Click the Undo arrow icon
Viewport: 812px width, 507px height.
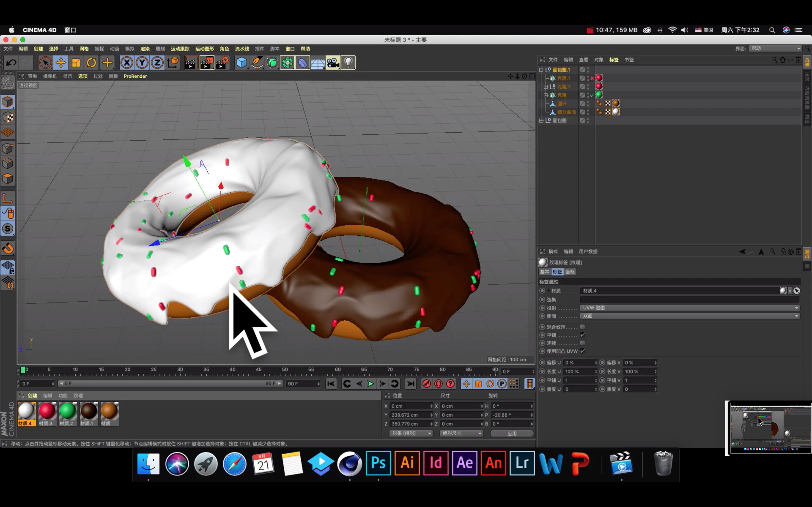(11, 63)
